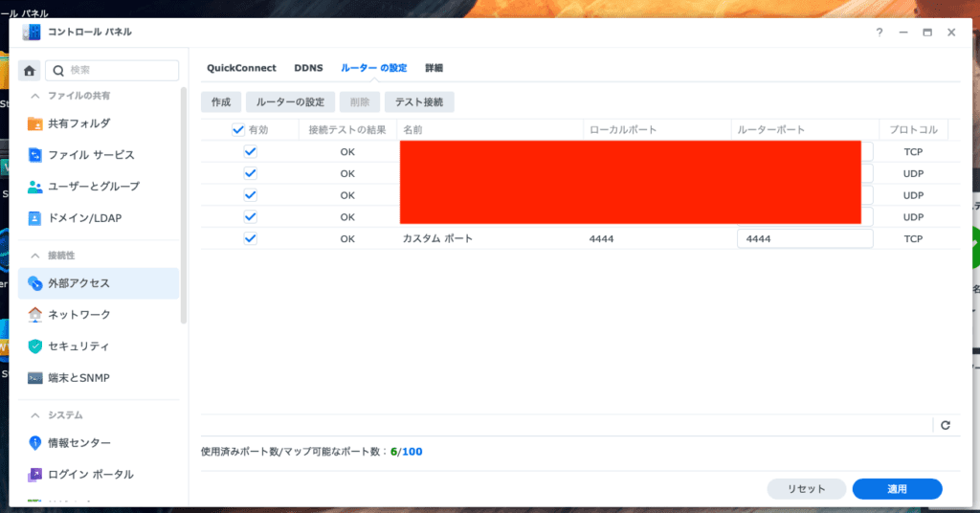980x513 pixels.
Task: Open Terminal and SNMP (端末とSNMP) icon
Action: click(35, 378)
